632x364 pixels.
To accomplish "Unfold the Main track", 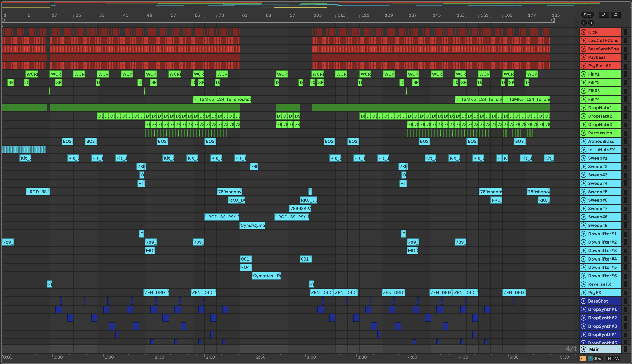I will [x=584, y=349].
